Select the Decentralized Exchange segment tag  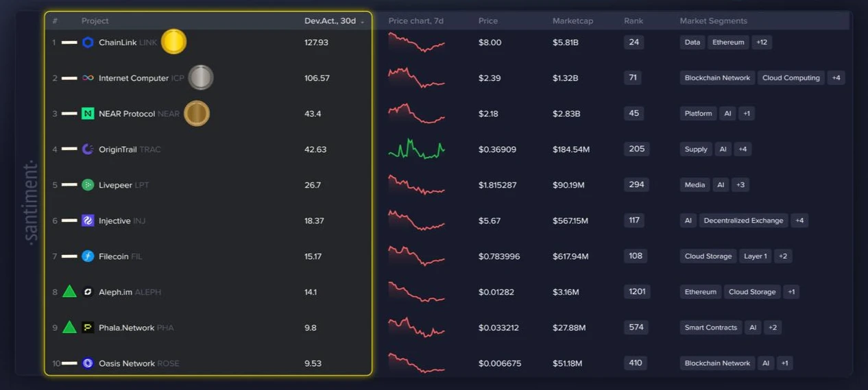[x=743, y=221]
